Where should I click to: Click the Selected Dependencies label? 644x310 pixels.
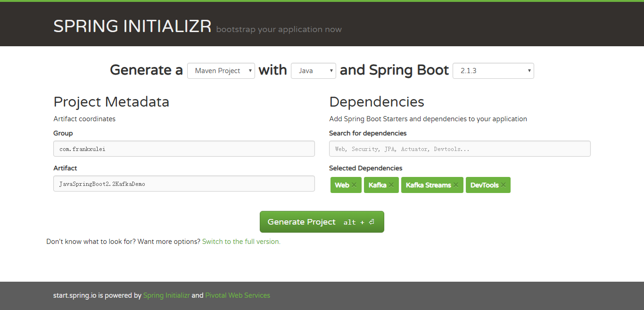366,168
